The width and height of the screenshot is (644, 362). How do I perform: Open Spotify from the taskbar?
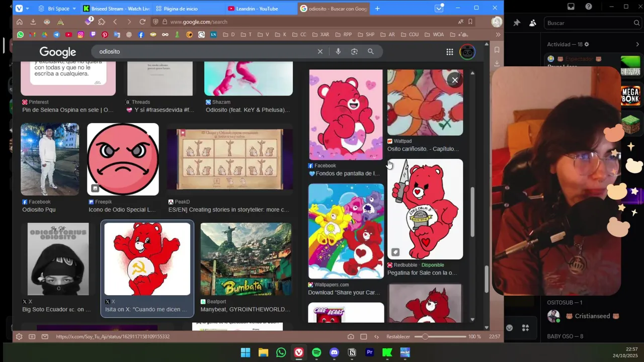click(316, 352)
